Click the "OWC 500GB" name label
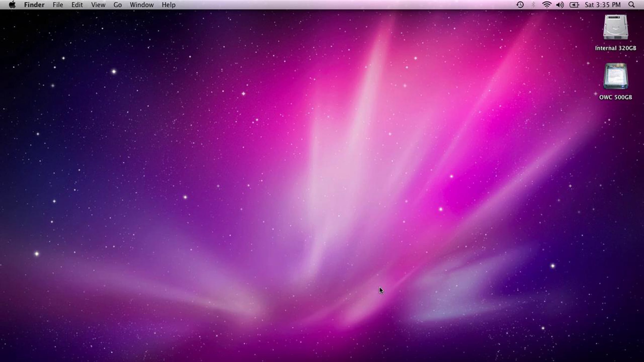The height and width of the screenshot is (362, 644). click(x=616, y=97)
